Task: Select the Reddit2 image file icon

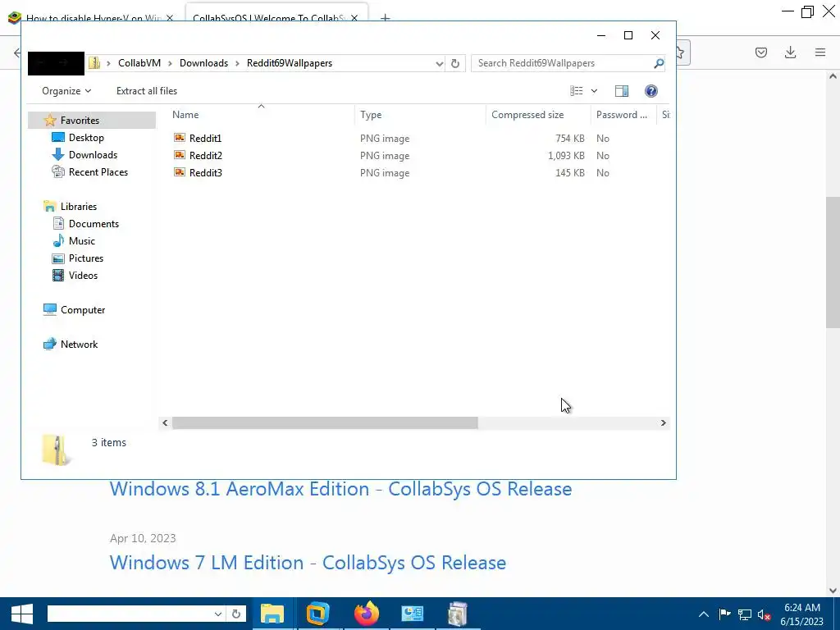Action: click(x=180, y=155)
